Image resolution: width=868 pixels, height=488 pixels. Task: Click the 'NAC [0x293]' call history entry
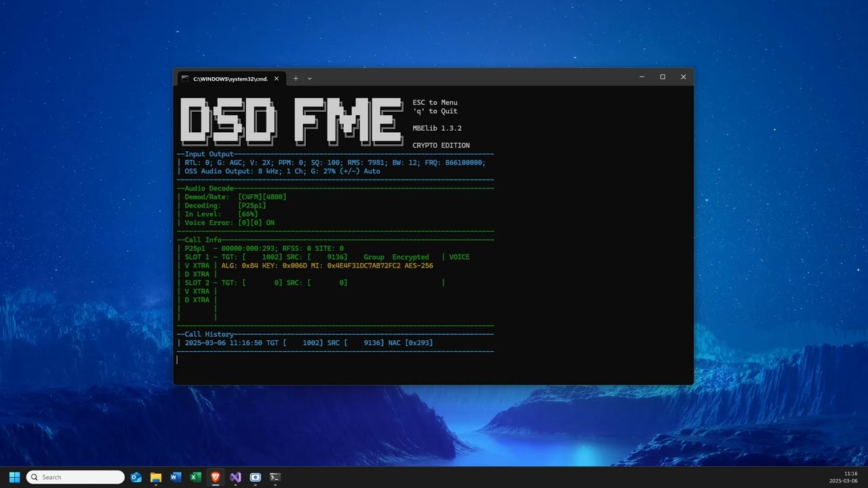coord(411,343)
